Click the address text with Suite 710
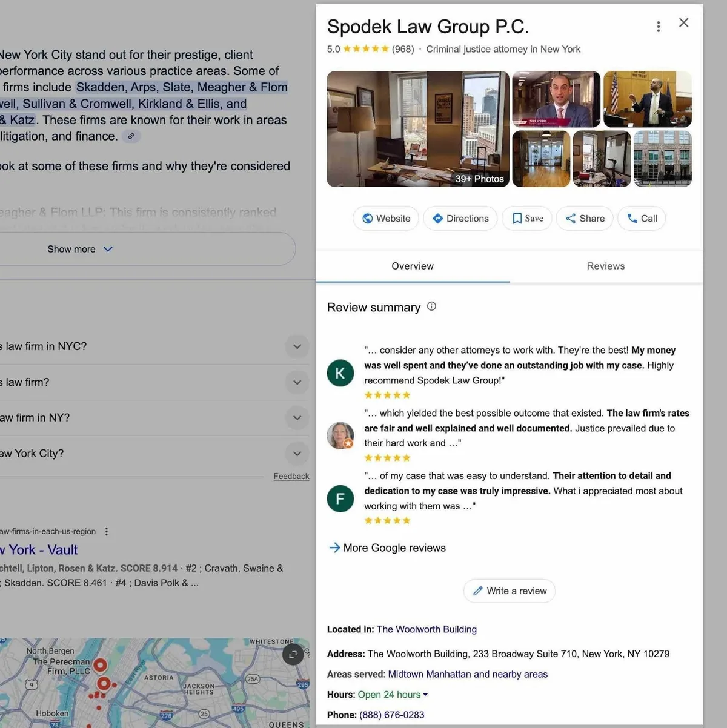The height and width of the screenshot is (728, 727). point(519,654)
